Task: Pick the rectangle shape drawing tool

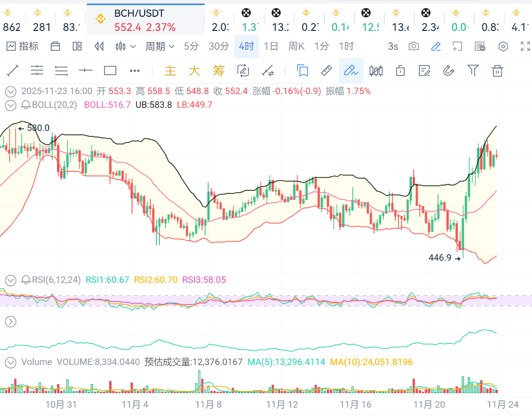Action: tap(110, 71)
